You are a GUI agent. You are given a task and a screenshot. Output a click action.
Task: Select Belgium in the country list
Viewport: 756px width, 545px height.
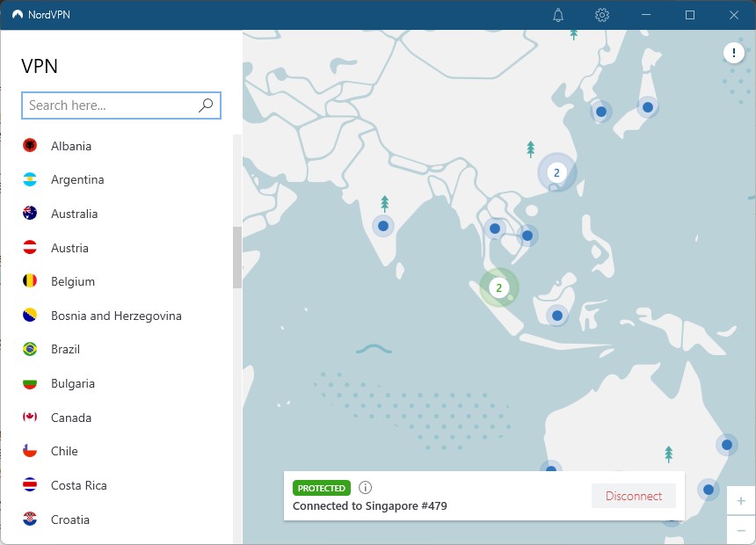pos(73,281)
